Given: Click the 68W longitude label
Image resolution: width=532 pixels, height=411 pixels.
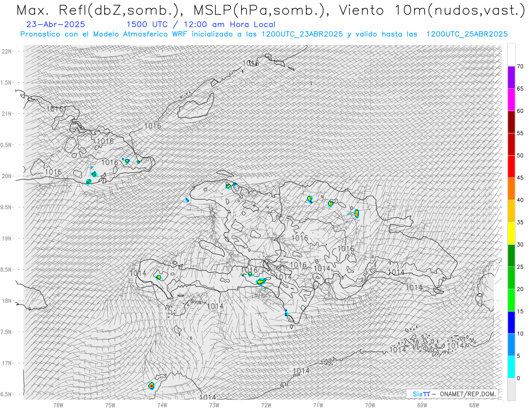Looking at the screenshot, I should click(x=474, y=405).
